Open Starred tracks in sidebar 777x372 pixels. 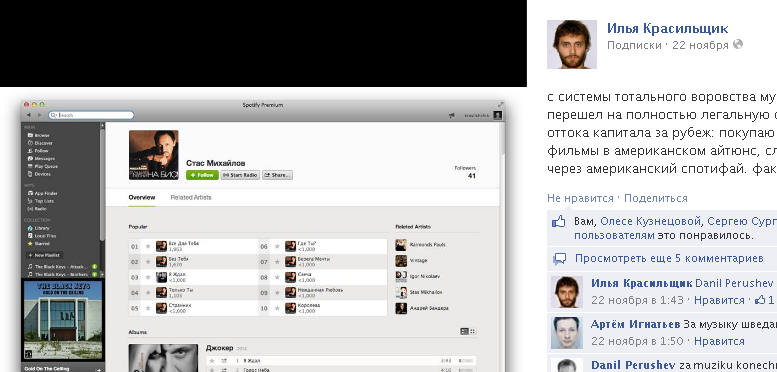point(39,244)
